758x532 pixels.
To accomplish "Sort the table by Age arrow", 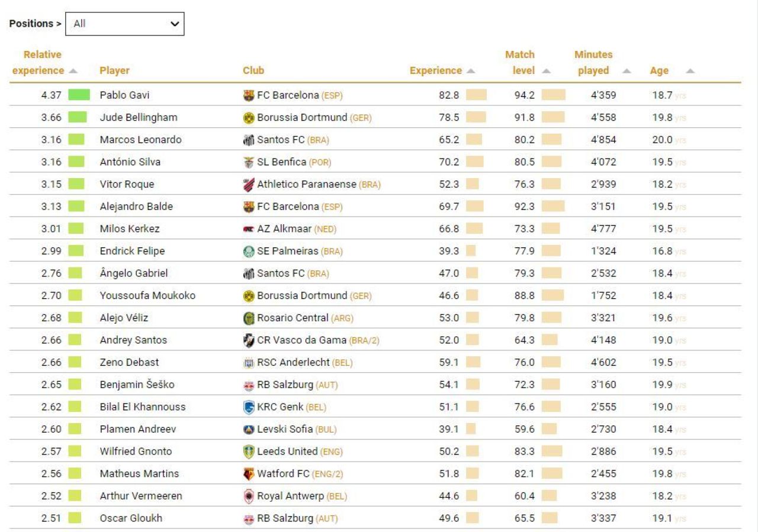I will (x=690, y=71).
